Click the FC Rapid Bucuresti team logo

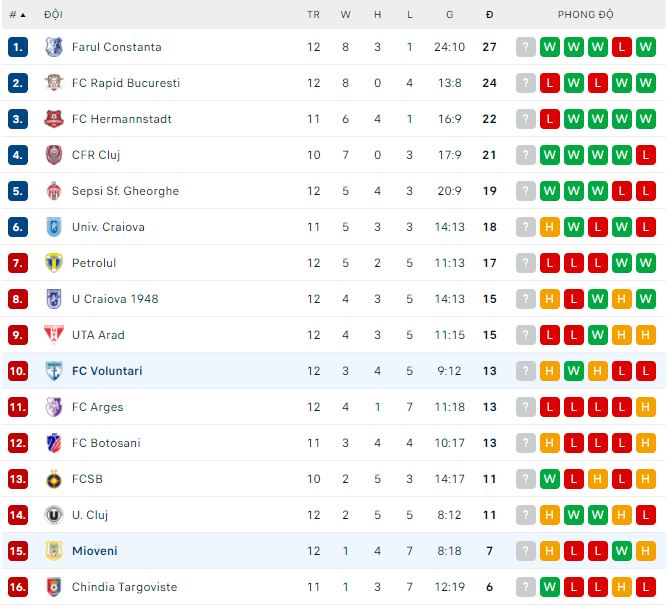pos(54,83)
